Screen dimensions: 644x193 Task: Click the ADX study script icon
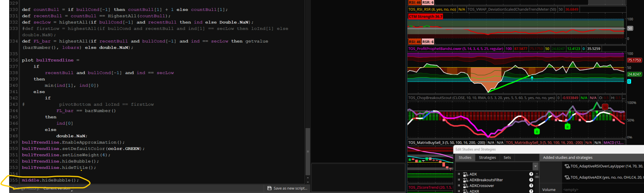point(465,174)
